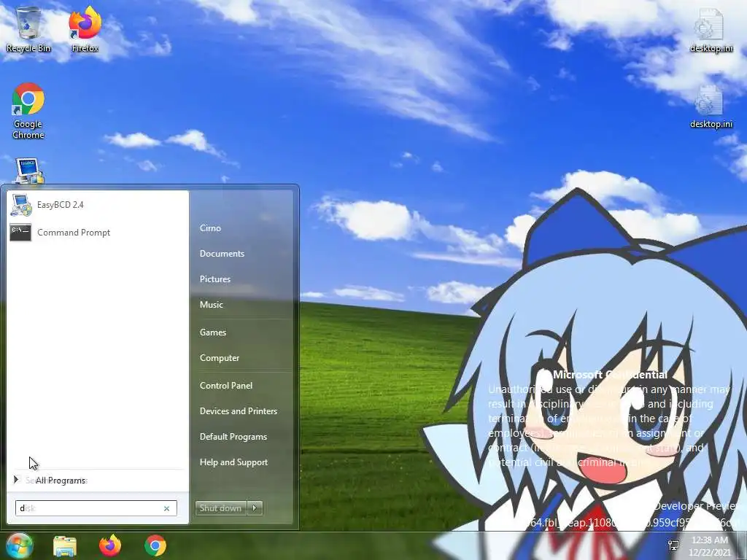Launch Firefox from the desktop shortcut
This screenshot has height=560, width=747.
point(85,29)
